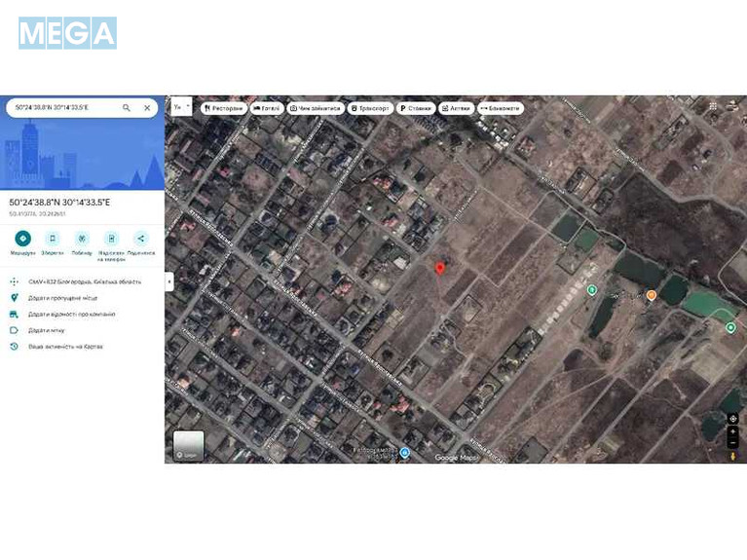Select the Ресторани filter chip
The image size is (747, 560).
[x=223, y=108]
